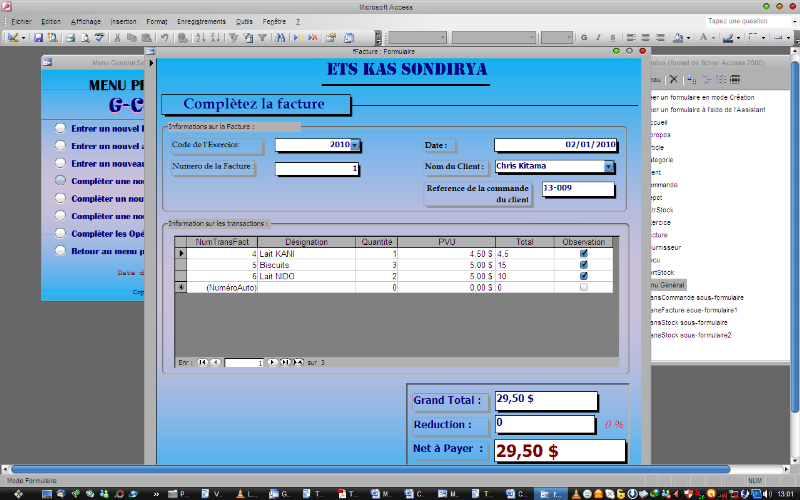Click the Print icon in the toolbar
The width and height of the screenshot is (800, 500).
click(x=71, y=38)
